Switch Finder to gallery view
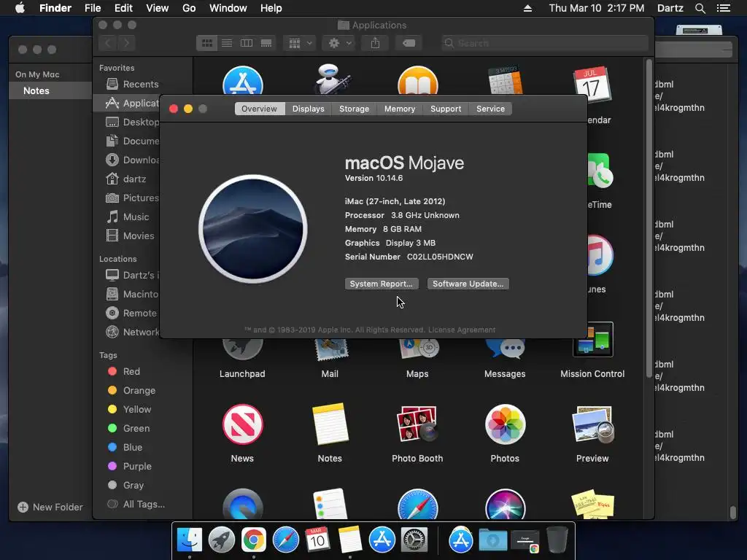This screenshot has width=747, height=560. (266, 43)
